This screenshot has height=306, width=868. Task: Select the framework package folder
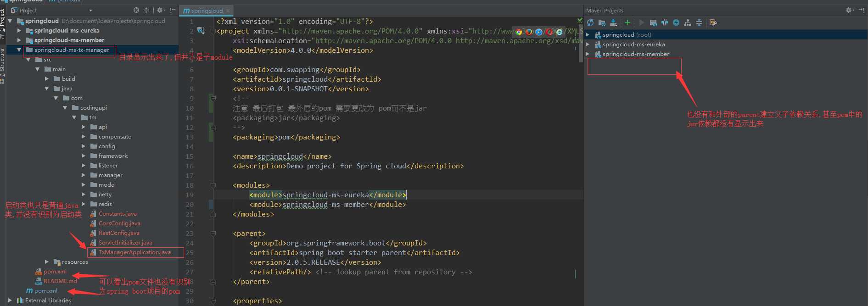tap(113, 156)
